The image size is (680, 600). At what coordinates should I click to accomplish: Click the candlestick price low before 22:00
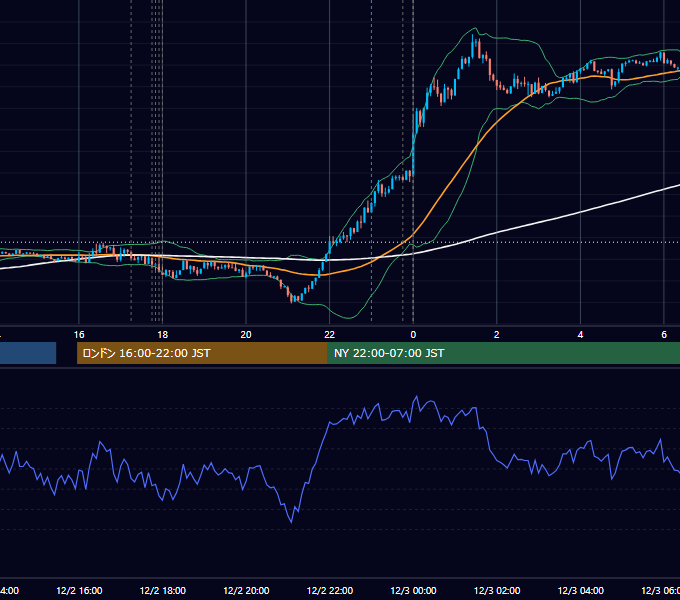click(292, 298)
